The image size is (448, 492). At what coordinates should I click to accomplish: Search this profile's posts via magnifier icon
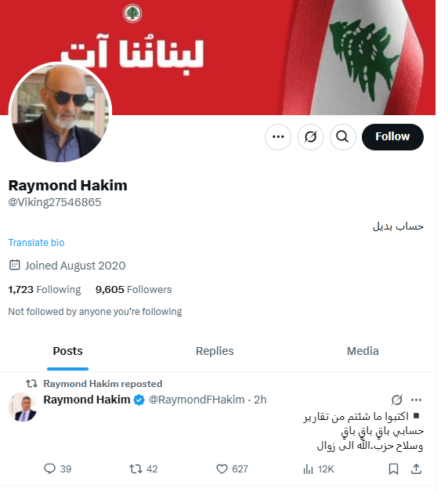(342, 137)
